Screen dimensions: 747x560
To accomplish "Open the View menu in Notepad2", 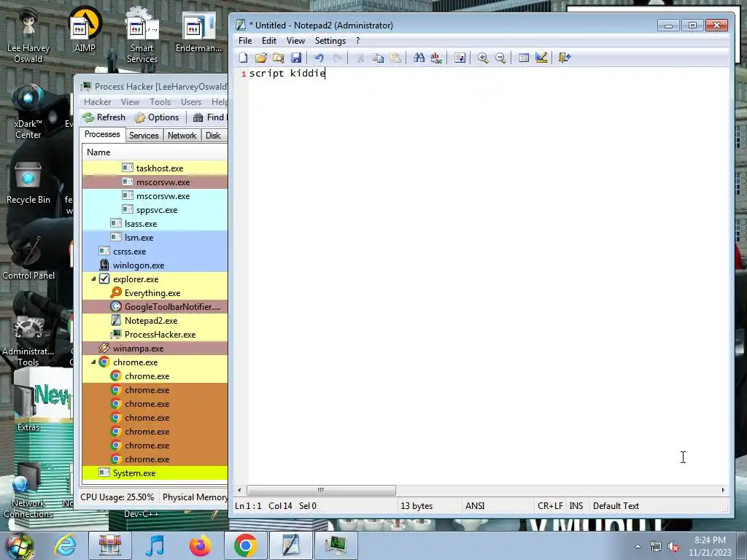I will [x=295, y=41].
